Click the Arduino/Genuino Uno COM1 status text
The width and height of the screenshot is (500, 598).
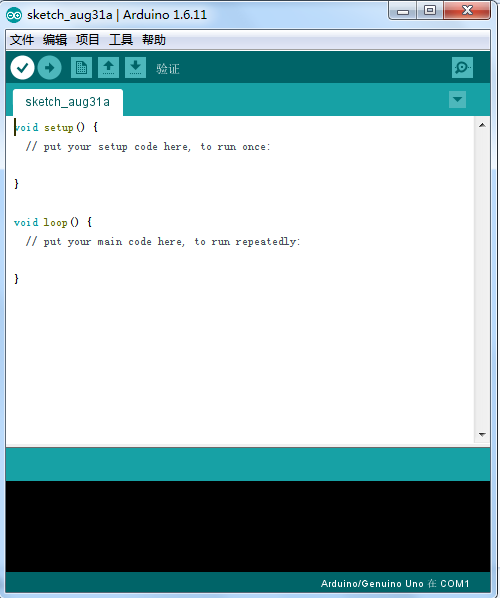tap(395, 584)
